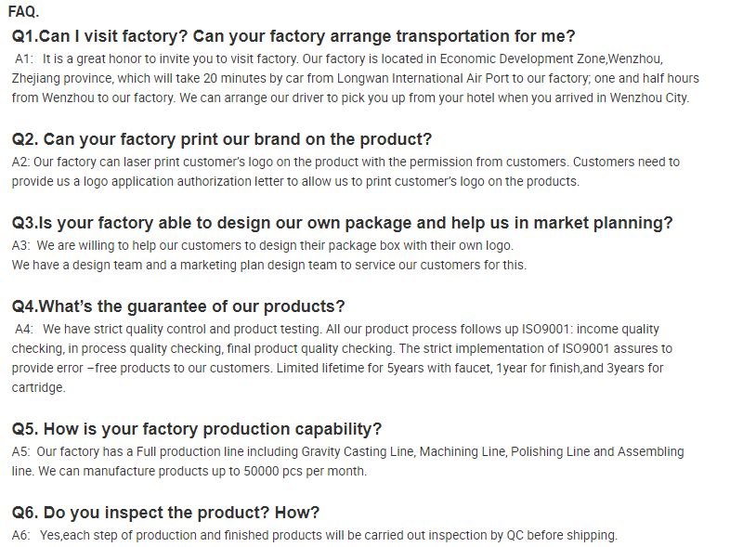Viewport: 756px width, 547px height.
Task: Click on 'Economic Development Zone,Wenzhou' text
Action: (551, 59)
